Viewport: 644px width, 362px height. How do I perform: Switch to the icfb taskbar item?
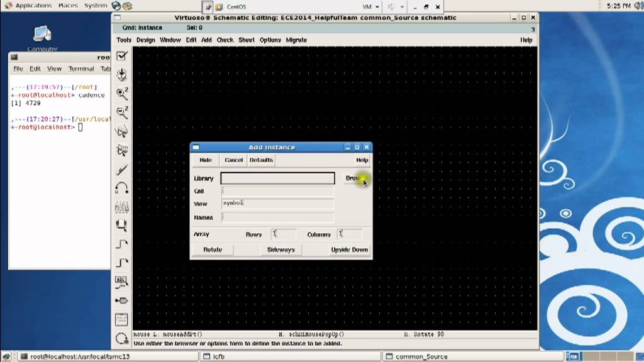(x=291, y=356)
